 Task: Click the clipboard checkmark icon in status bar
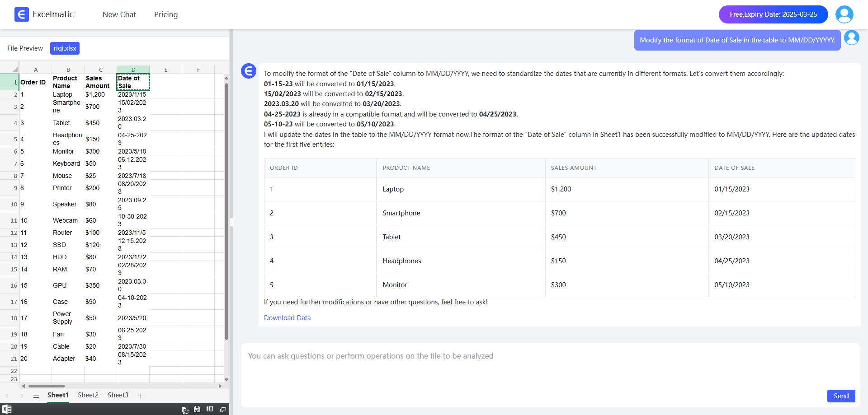click(197, 409)
